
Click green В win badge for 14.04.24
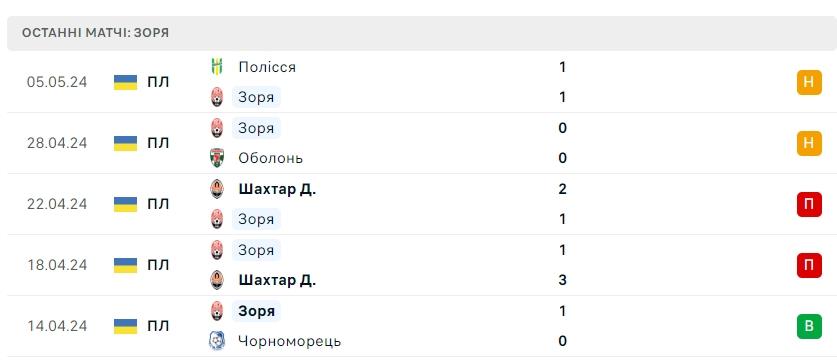809,326
